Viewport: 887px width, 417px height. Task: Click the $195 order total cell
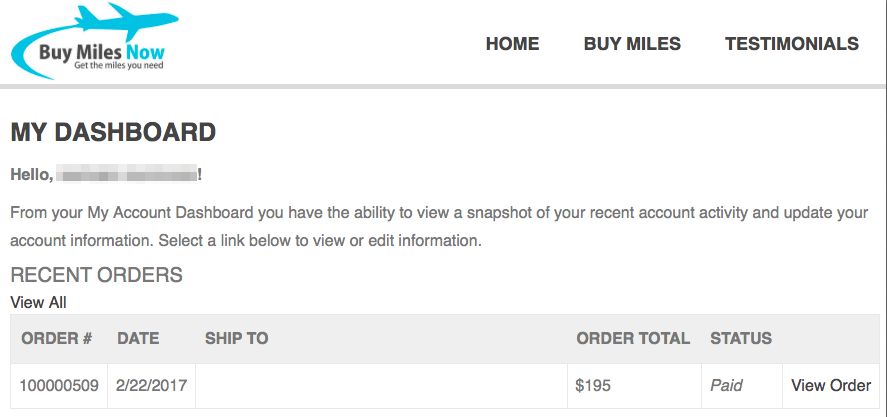635,386
